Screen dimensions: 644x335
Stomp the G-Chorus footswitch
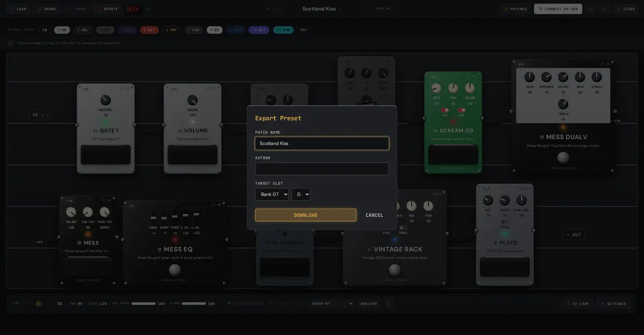(284, 267)
